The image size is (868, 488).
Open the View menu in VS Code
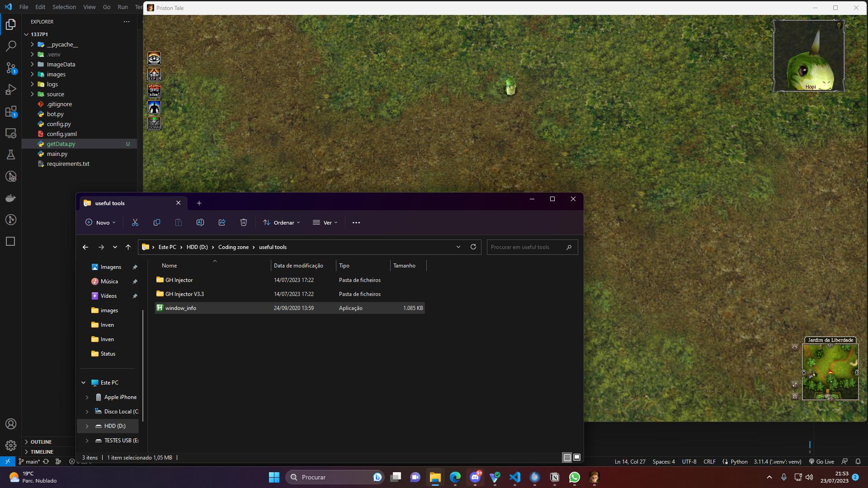90,7
